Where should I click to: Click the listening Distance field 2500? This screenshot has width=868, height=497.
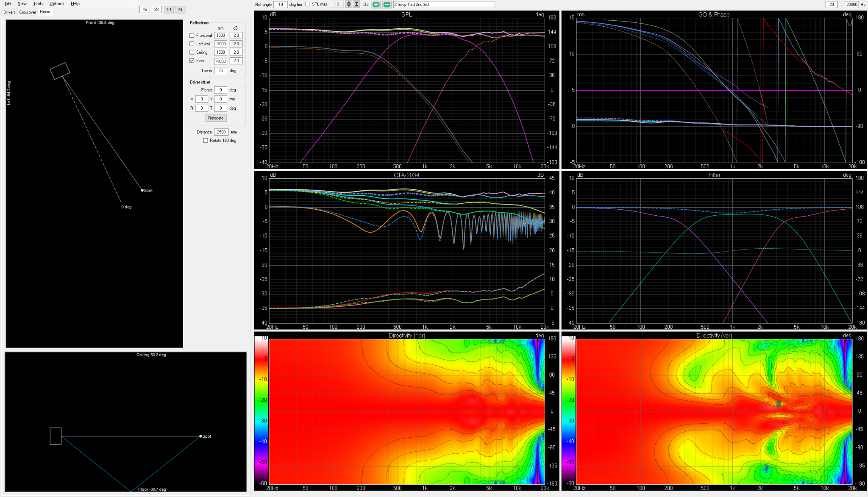(x=221, y=132)
